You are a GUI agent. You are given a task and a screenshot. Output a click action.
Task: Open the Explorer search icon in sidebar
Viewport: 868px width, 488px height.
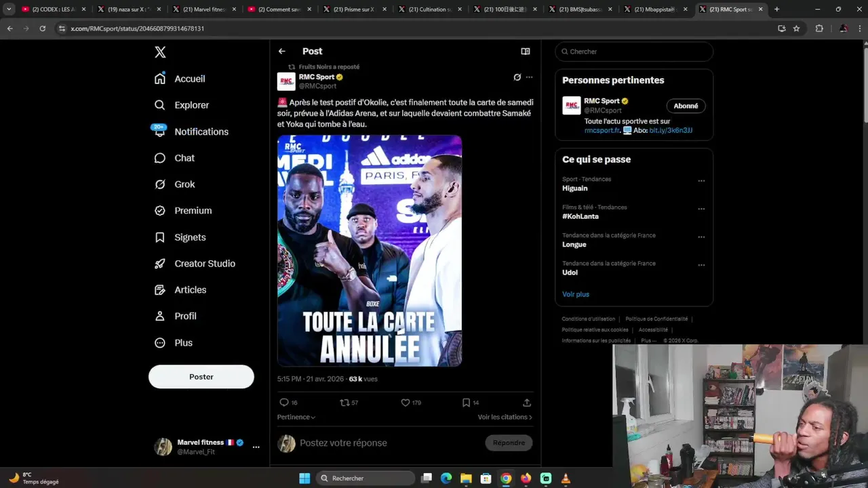(x=160, y=105)
